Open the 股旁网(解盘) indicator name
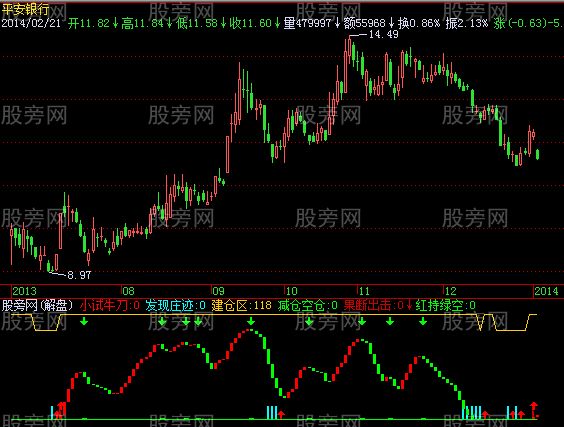This screenshot has height=427, width=564. pyautogui.click(x=37, y=306)
